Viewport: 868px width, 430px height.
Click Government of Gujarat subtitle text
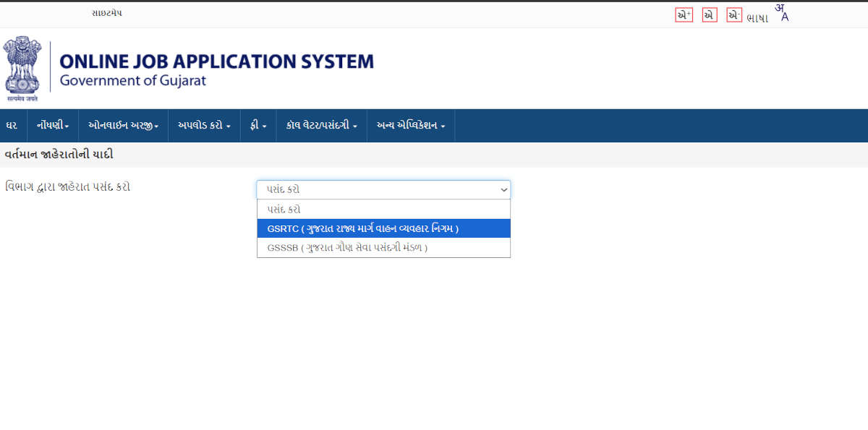tap(133, 81)
